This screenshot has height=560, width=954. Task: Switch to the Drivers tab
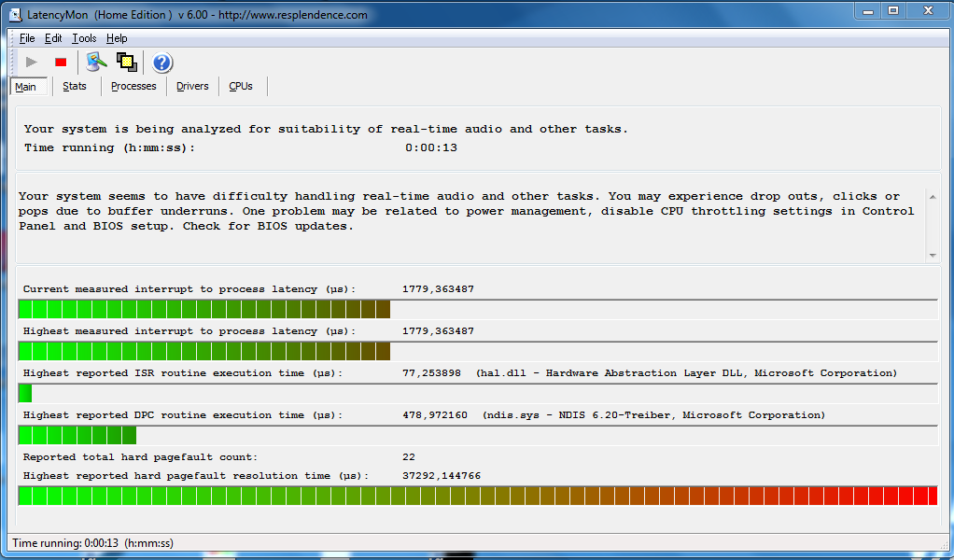coord(192,87)
